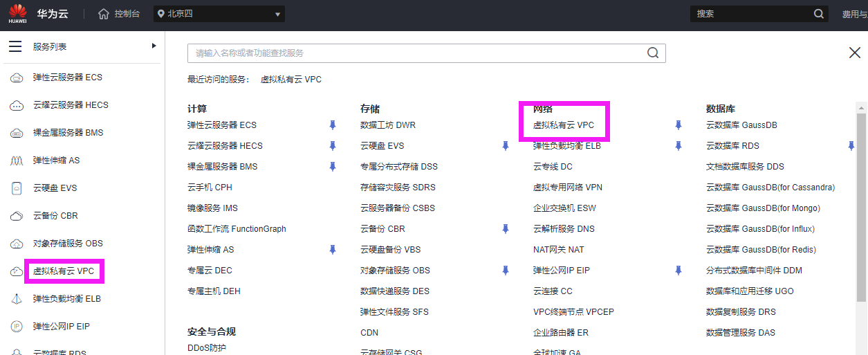This screenshot has height=355, width=868.
Task: Open 存储容灾服务 SDRS
Action: (x=398, y=188)
